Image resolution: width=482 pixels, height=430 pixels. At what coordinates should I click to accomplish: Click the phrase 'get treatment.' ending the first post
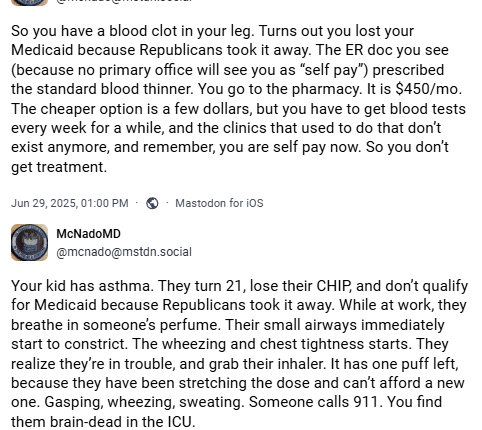pyautogui.click(x=59, y=167)
